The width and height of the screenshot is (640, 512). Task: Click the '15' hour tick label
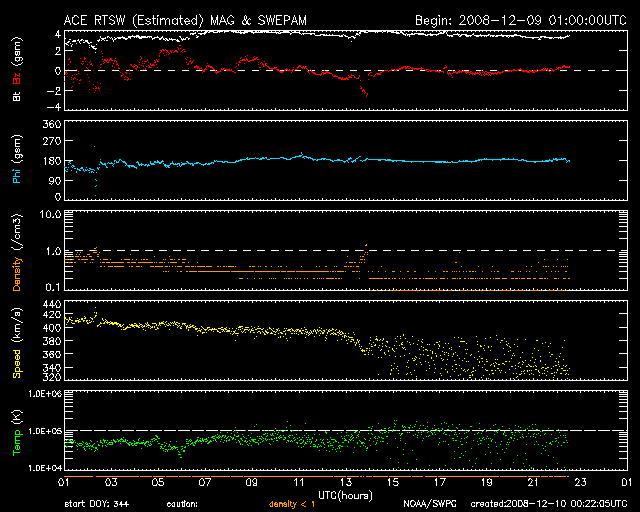click(x=393, y=483)
